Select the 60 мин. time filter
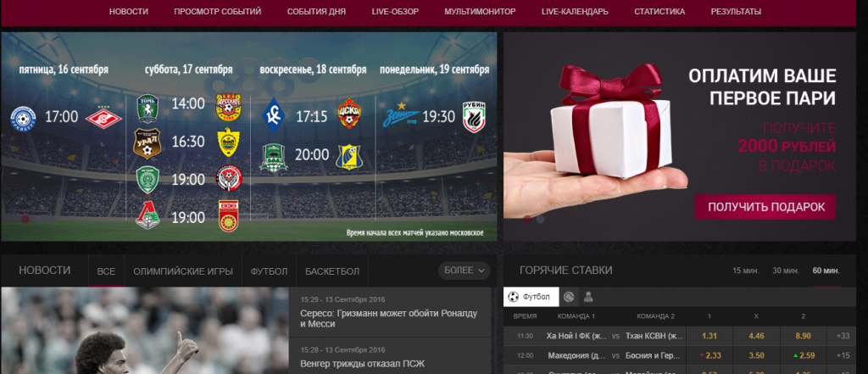This screenshot has height=374, width=868. click(826, 271)
